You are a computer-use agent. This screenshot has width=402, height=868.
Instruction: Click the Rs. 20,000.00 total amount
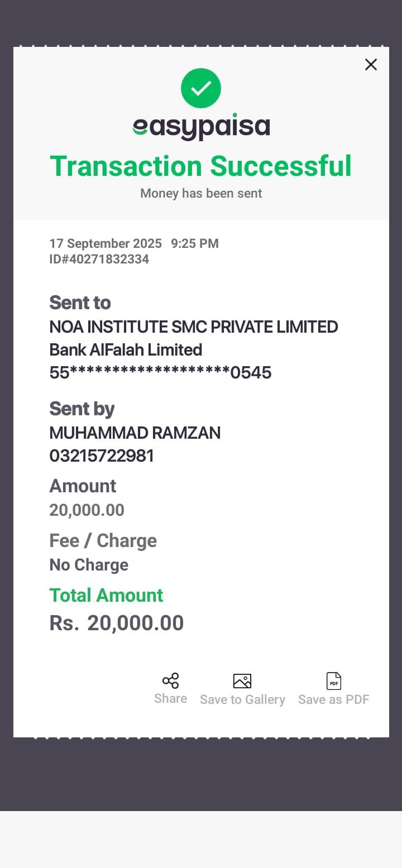[117, 623]
